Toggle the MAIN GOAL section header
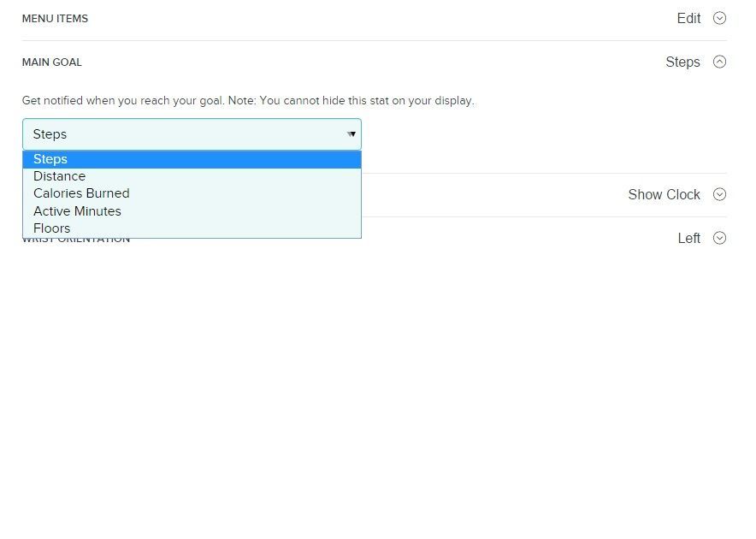 [x=52, y=62]
